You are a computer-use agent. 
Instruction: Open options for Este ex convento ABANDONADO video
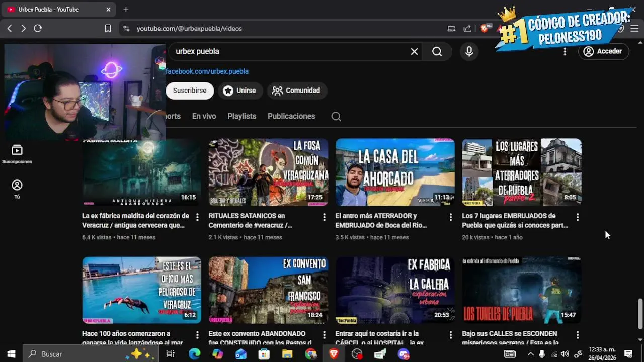(x=324, y=335)
